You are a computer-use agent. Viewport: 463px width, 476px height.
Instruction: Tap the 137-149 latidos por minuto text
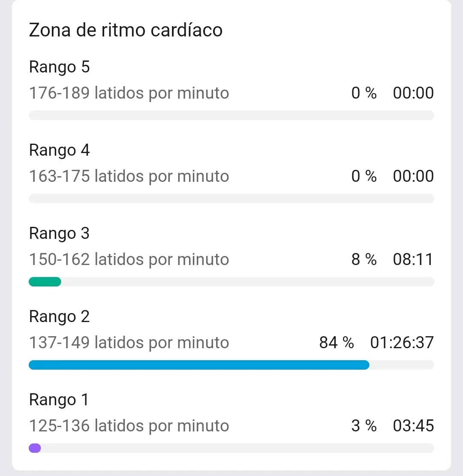129,343
